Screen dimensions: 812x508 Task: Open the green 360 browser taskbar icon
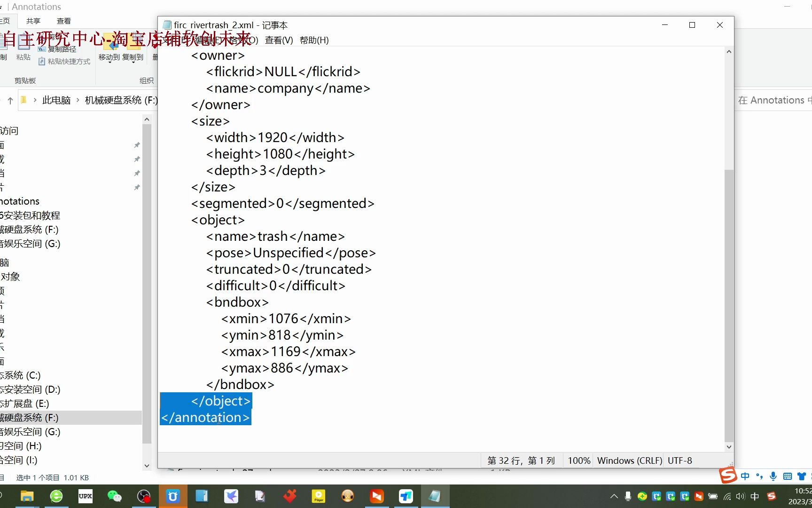click(x=56, y=496)
